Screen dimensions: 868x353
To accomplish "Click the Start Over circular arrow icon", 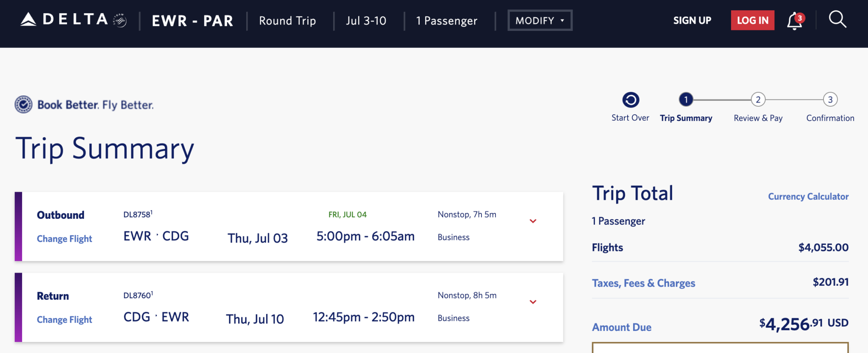I will [630, 100].
